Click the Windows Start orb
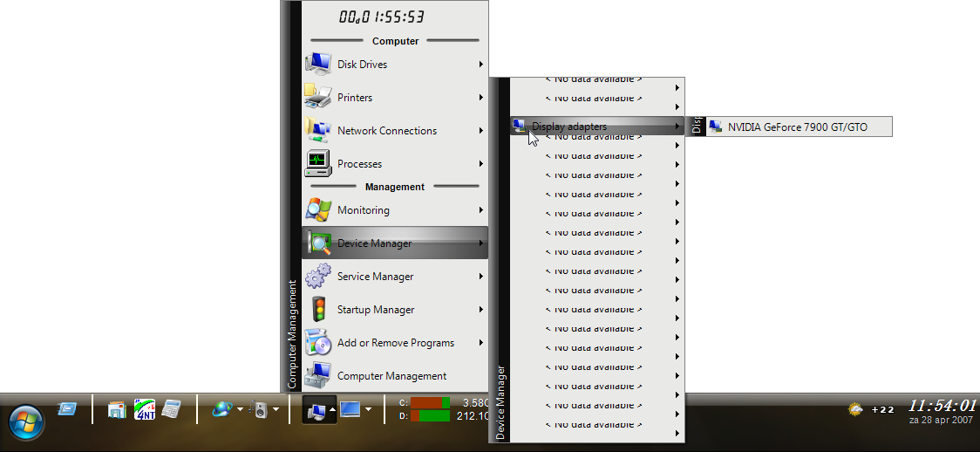 [x=25, y=422]
